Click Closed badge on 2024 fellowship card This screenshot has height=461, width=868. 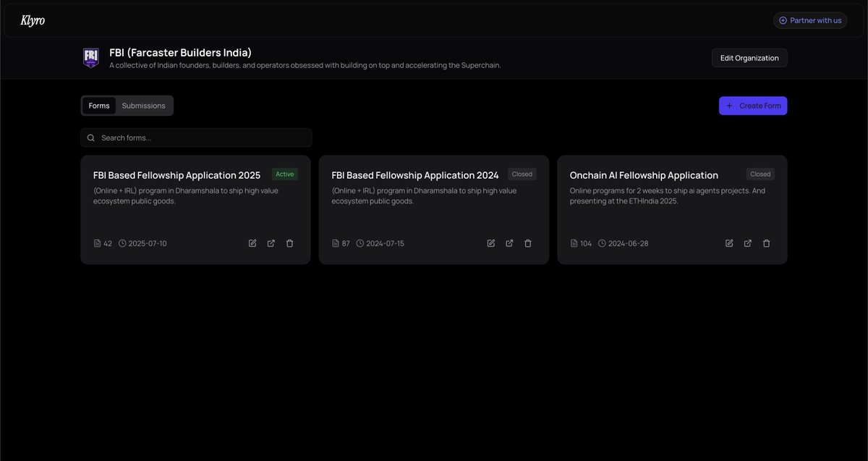(x=522, y=174)
